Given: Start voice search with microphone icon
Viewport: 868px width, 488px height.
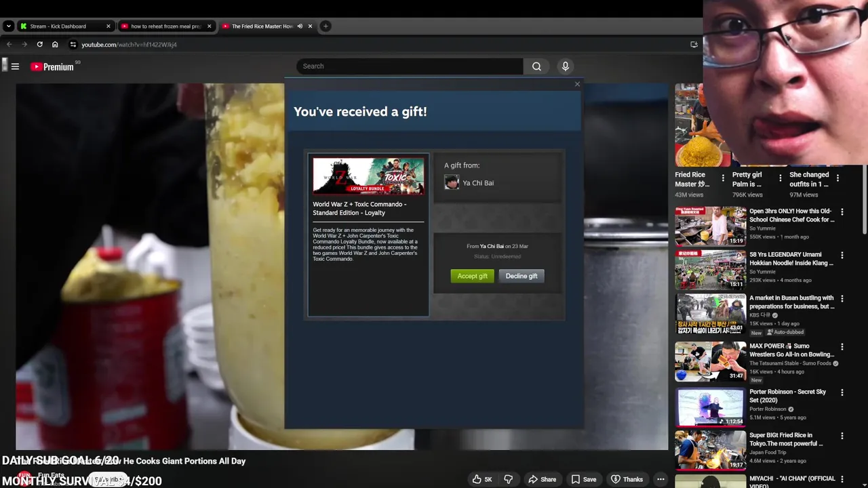Looking at the screenshot, I should coord(565,66).
